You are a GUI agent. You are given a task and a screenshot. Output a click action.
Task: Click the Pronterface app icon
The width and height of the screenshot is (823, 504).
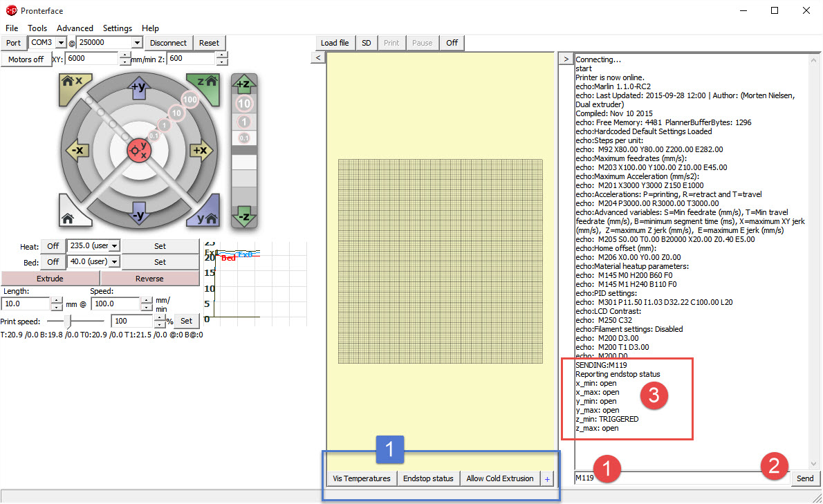click(11, 10)
